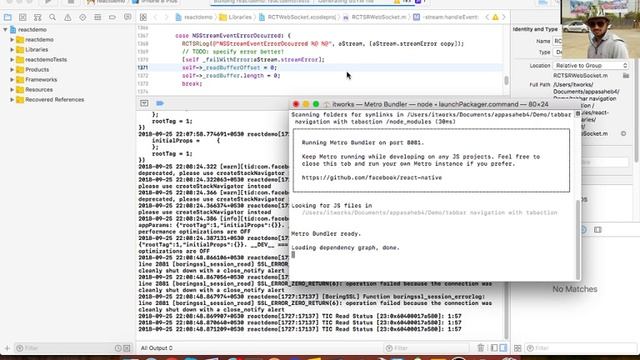
Task: Expand the reactdemo folder group
Action: point(12,40)
